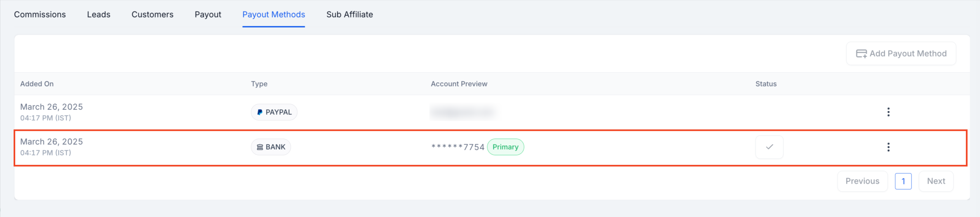Click the masked bank account number ending in 7754
Screen dimensions: 980x217
click(x=458, y=147)
